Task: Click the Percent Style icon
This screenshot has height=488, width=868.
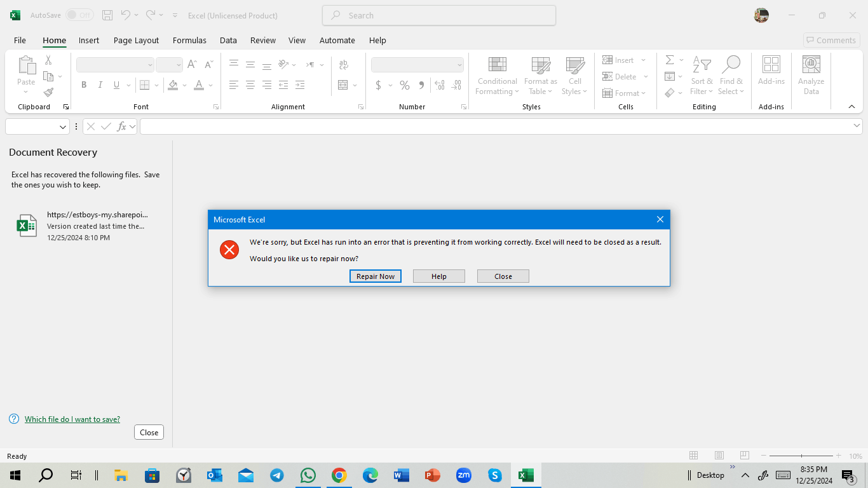Action: (x=404, y=85)
